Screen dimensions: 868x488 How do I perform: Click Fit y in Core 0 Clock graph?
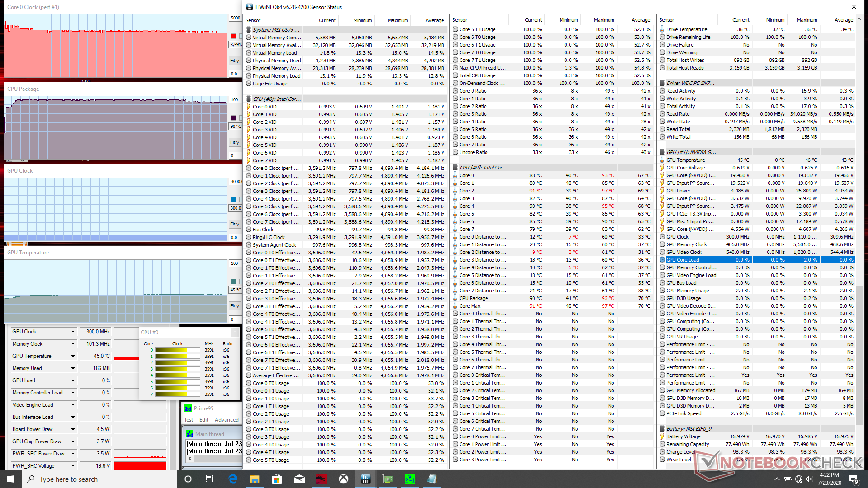coord(235,61)
